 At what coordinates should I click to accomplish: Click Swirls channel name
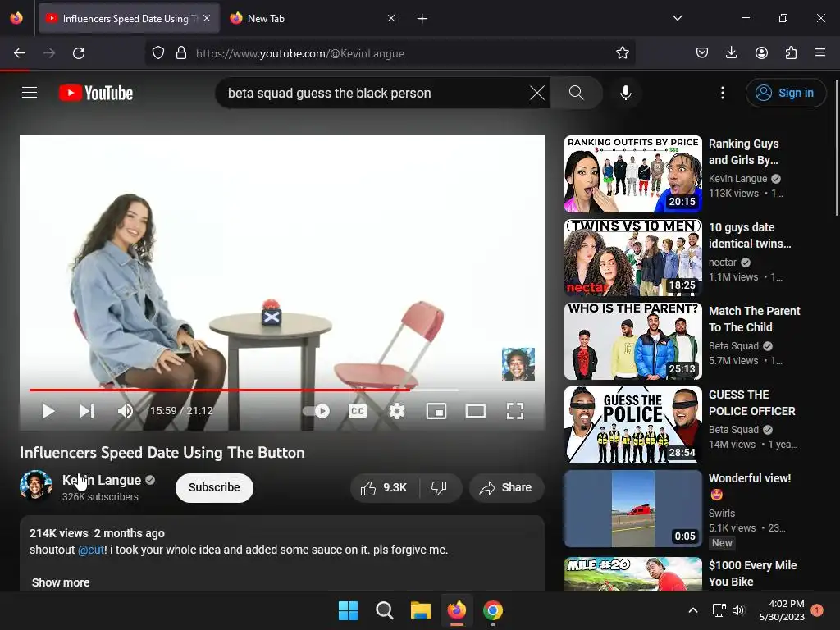click(722, 514)
